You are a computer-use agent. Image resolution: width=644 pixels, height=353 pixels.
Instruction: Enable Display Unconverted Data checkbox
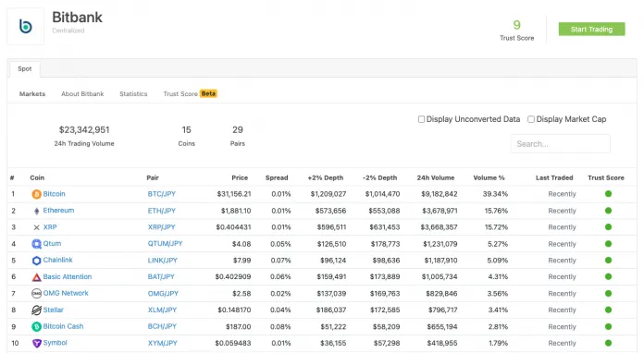pyautogui.click(x=421, y=119)
